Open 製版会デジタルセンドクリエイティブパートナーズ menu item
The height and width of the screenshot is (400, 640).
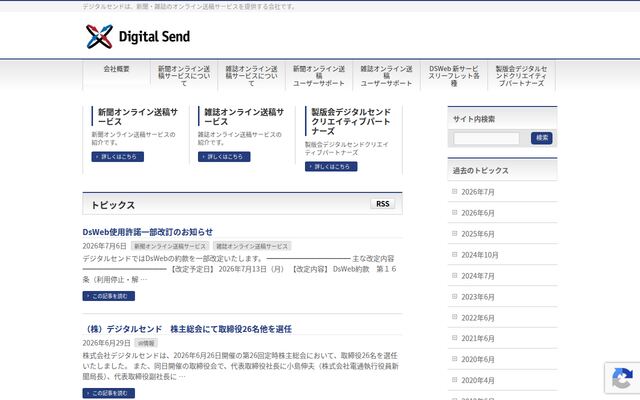click(x=521, y=76)
